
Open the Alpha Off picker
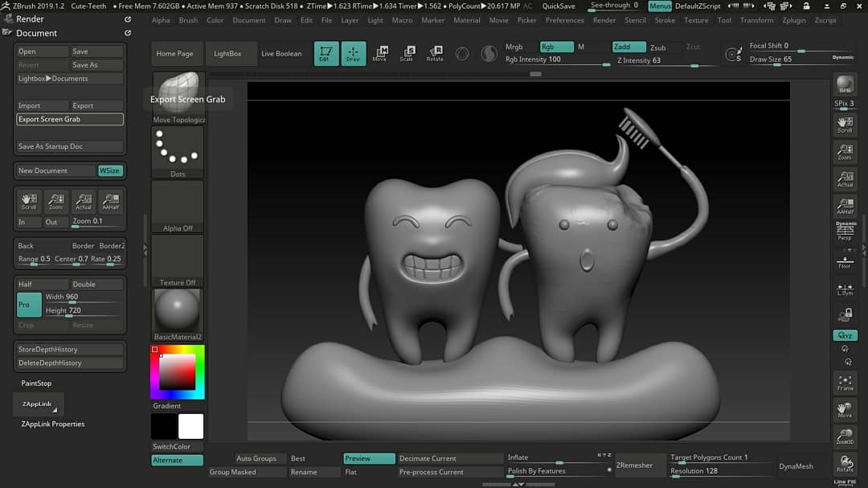178,207
